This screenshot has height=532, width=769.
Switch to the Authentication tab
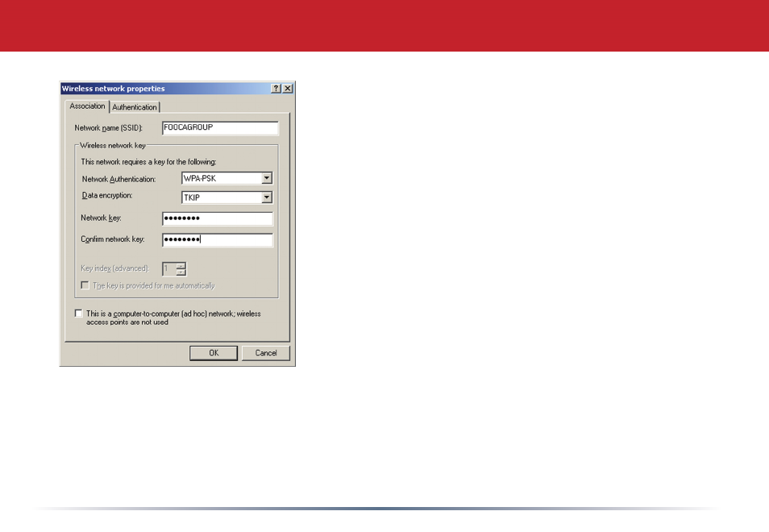[135, 107]
